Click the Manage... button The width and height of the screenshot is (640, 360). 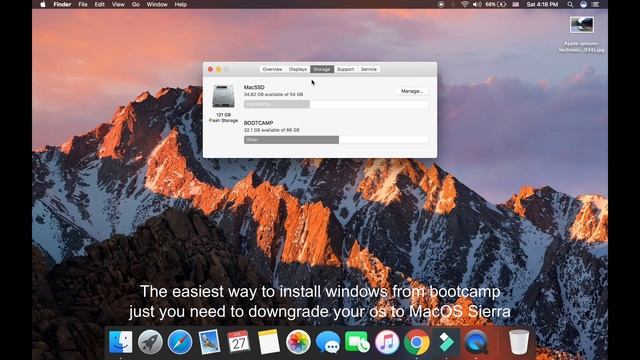click(412, 91)
